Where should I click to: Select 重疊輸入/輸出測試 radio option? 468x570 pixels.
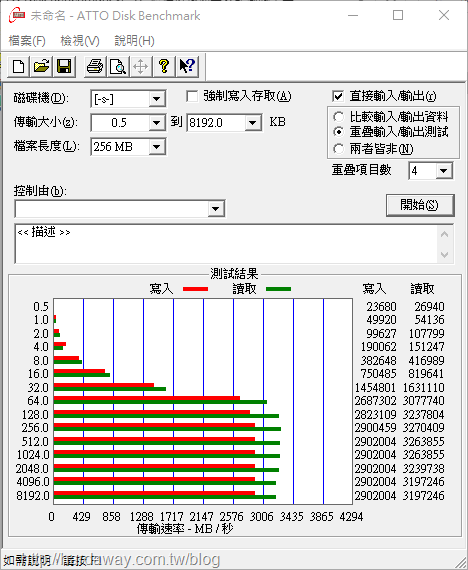[x=338, y=132]
